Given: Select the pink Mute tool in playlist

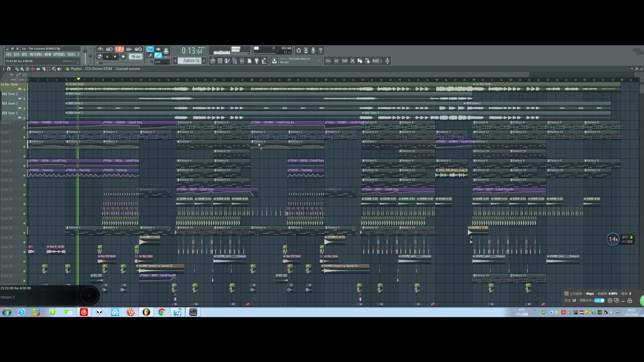Looking at the screenshot, I should pos(33,69).
